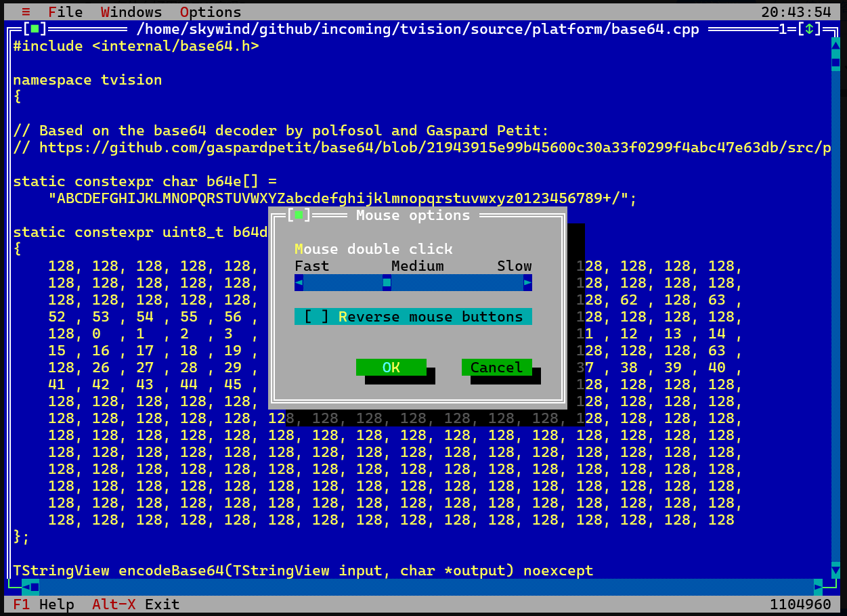Click Alt-X Exit in status bar

coord(135,604)
